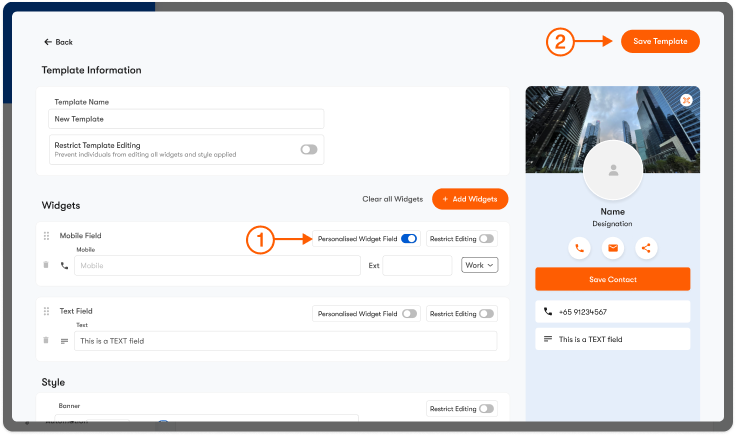Viewport: 736px width, 436px height.
Task: Delete the Text Field widget via trash icon
Action: coord(46,340)
